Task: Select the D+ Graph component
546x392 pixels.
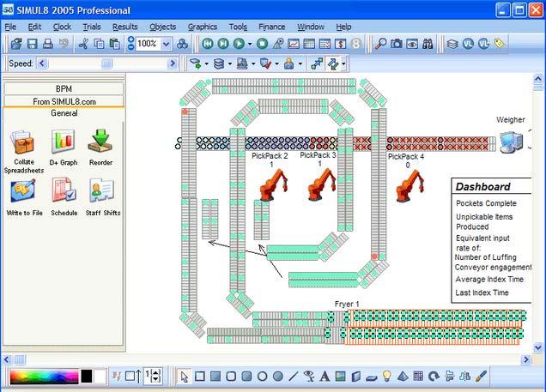Action: click(x=63, y=148)
